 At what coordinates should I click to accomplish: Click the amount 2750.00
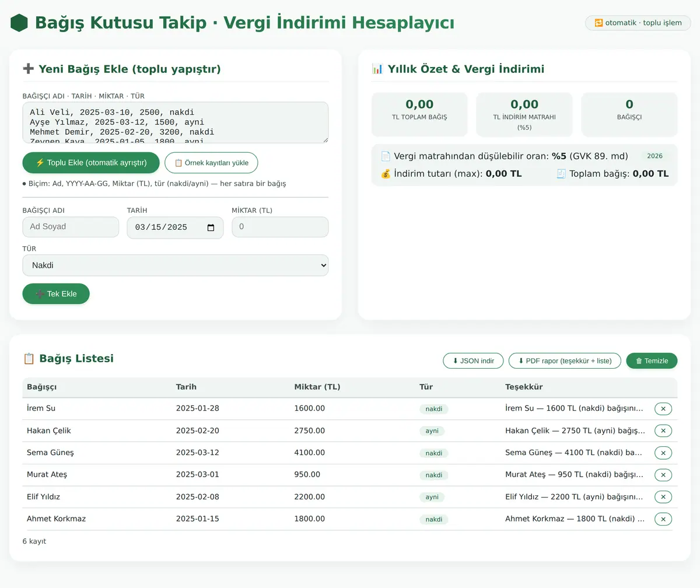click(310, 430)
